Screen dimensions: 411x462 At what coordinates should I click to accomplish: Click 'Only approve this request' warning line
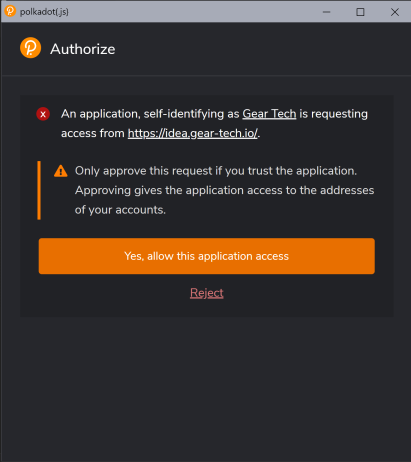(216, 171)
